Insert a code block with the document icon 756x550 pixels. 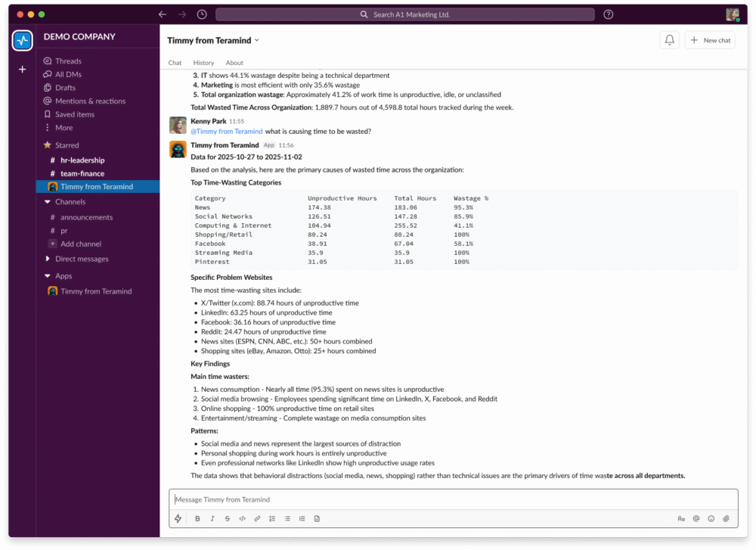coord(317,519)
